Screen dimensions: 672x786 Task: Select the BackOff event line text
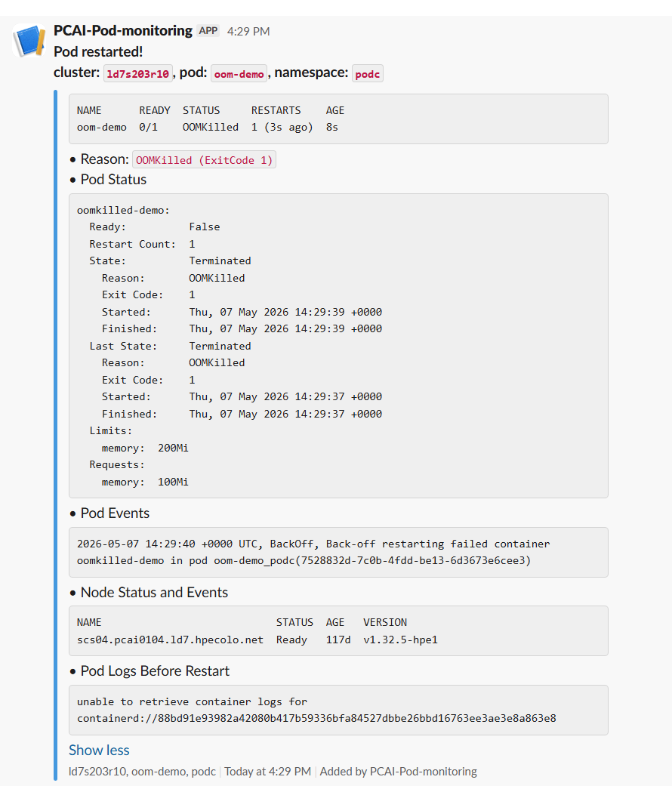click(313, 552)
